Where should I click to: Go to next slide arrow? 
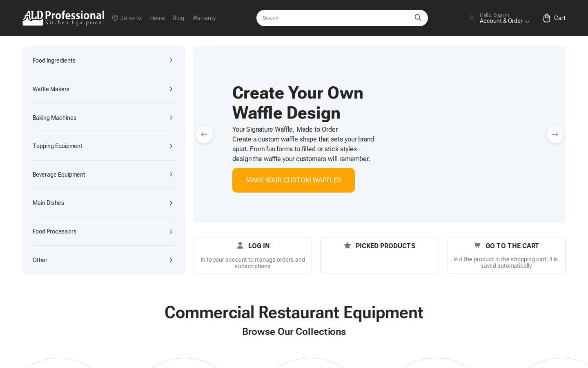pos(555,135)
